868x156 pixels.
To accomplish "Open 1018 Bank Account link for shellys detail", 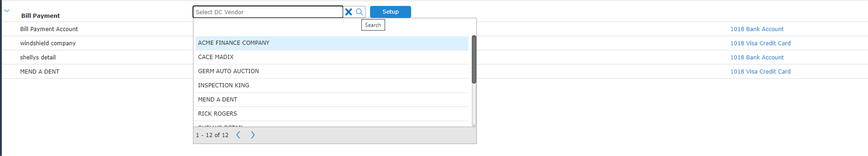I will 757,57.
